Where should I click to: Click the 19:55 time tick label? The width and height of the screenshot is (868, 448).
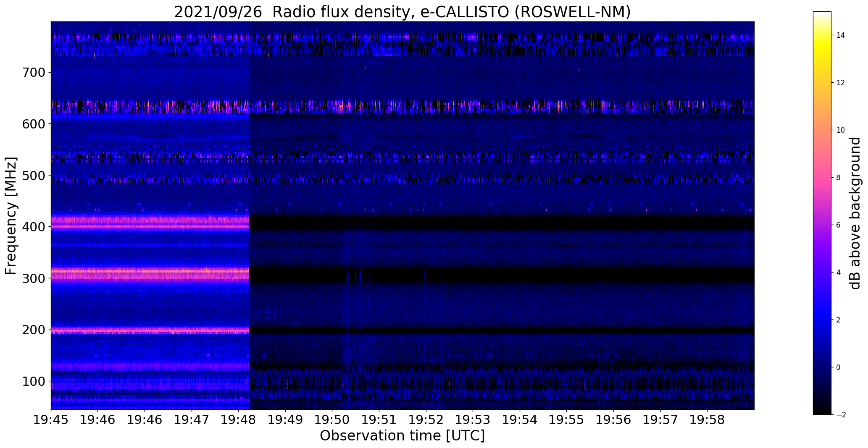(566, 419)
